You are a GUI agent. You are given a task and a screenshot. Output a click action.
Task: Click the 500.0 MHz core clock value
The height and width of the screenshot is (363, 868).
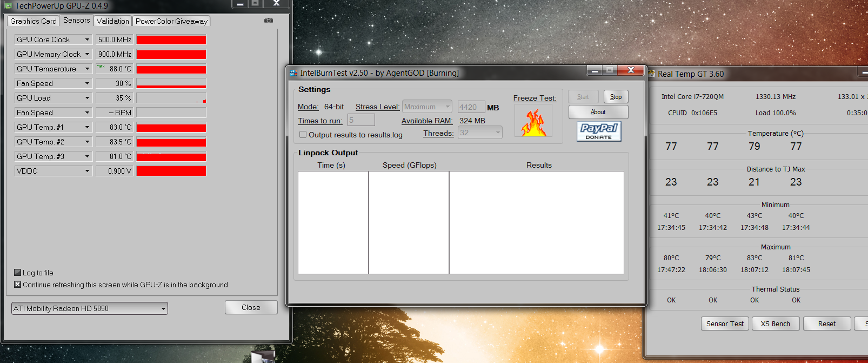point(115,39)
